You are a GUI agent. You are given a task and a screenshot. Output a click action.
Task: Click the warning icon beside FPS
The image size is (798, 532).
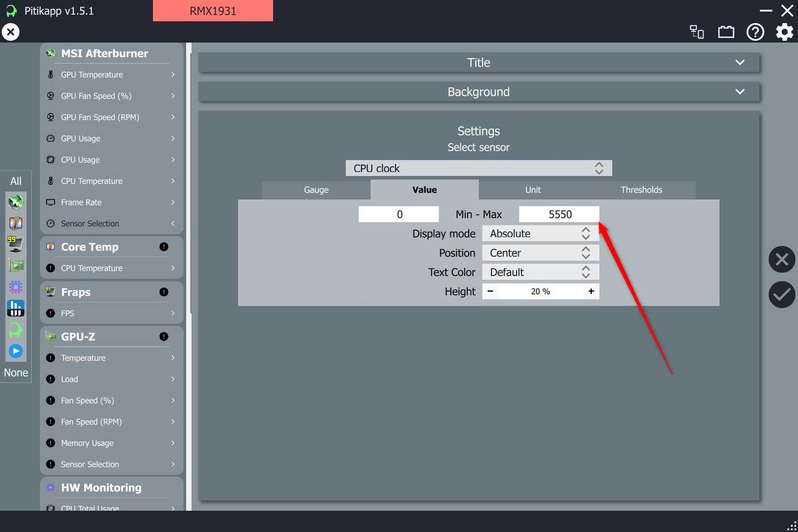[50, 313]
